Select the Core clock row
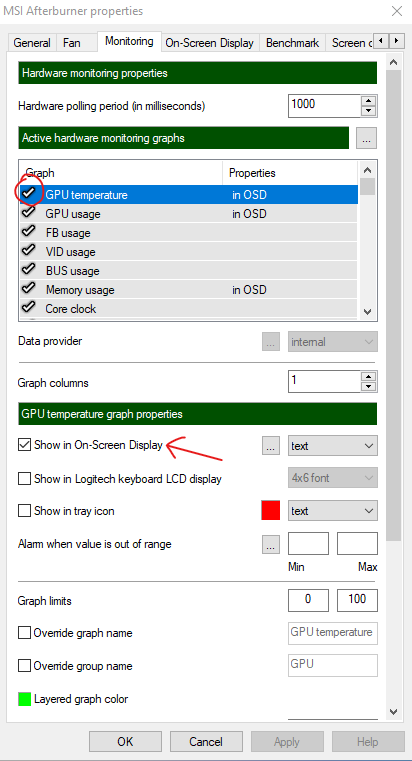The image size is (412, 761). click(x=189, y=309)
